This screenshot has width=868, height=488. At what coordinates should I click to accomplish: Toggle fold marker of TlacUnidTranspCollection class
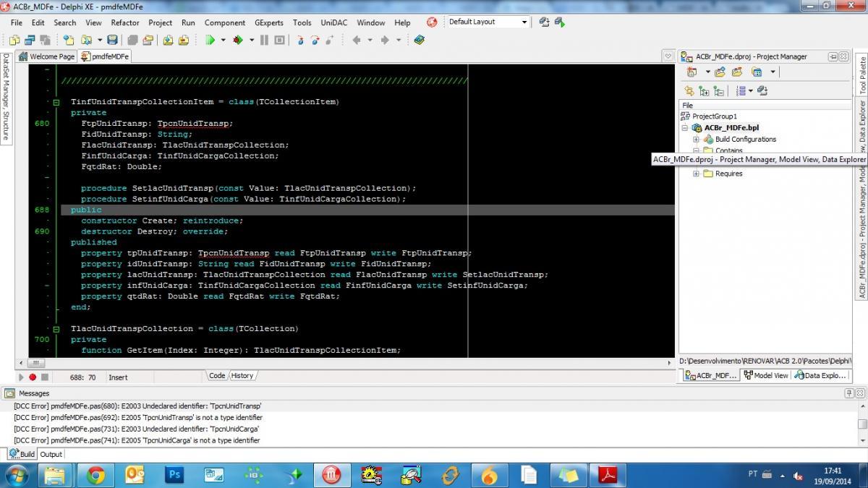(56, 329)
